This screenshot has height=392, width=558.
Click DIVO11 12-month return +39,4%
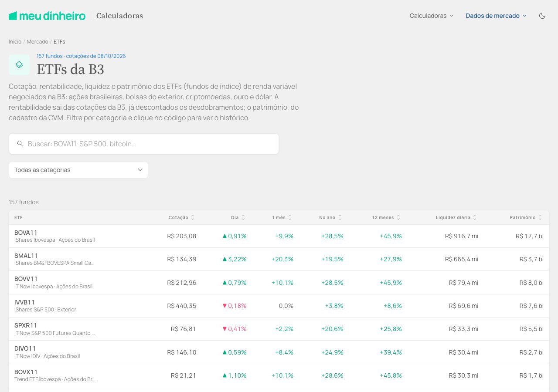coord(391,352)
